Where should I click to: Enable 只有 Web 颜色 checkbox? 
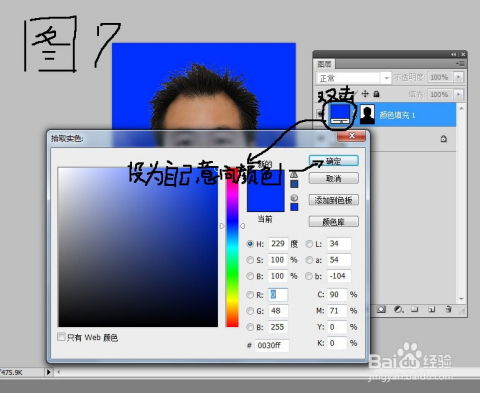click(x=61, y=337)
